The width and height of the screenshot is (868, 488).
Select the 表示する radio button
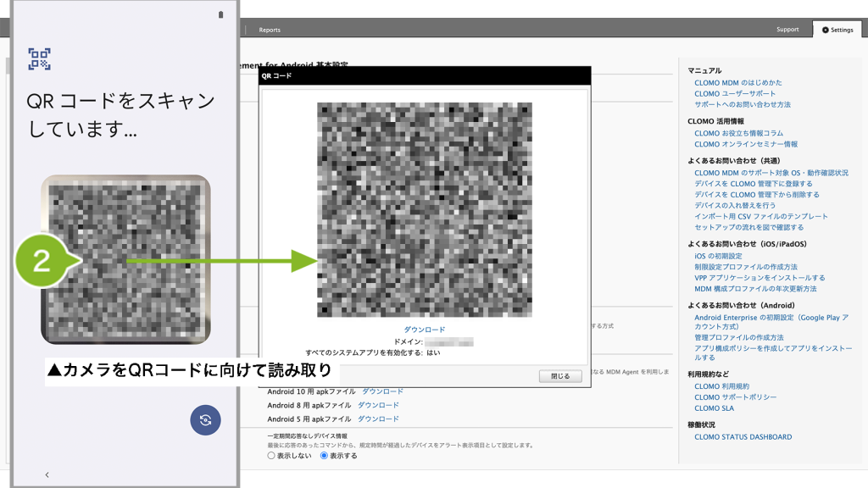point(325,456)
